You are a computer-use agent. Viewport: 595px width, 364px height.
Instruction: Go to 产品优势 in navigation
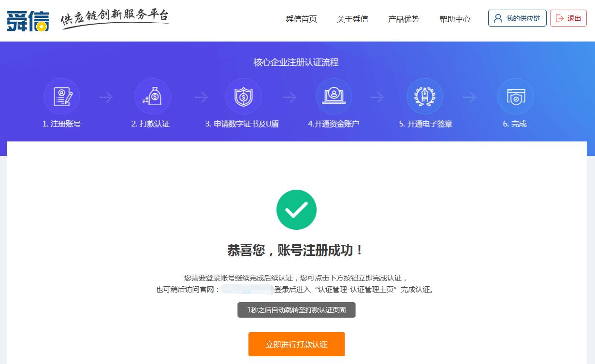[x=404, y=19]
